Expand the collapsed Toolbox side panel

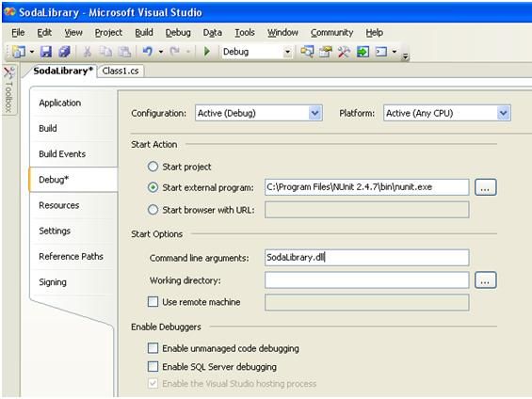8,89
